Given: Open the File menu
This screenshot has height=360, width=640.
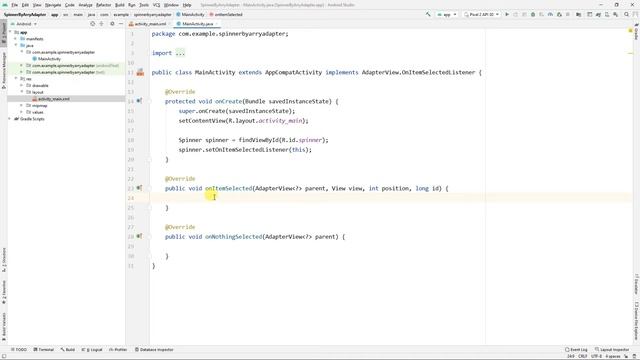Looking at the screenshot, I should coord(14,5).
